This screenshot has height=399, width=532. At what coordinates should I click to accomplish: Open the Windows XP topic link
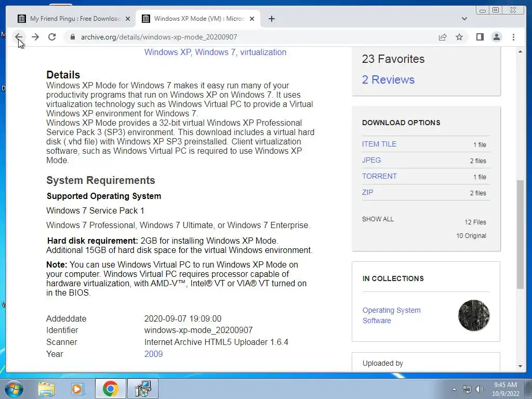tap(167, 52)
